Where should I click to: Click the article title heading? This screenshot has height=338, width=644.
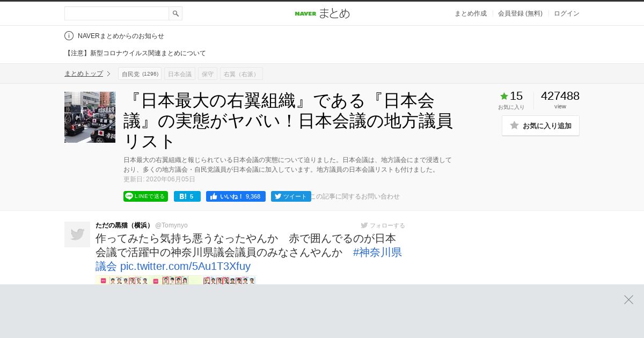pyautogui.click(x=288, y=121)
